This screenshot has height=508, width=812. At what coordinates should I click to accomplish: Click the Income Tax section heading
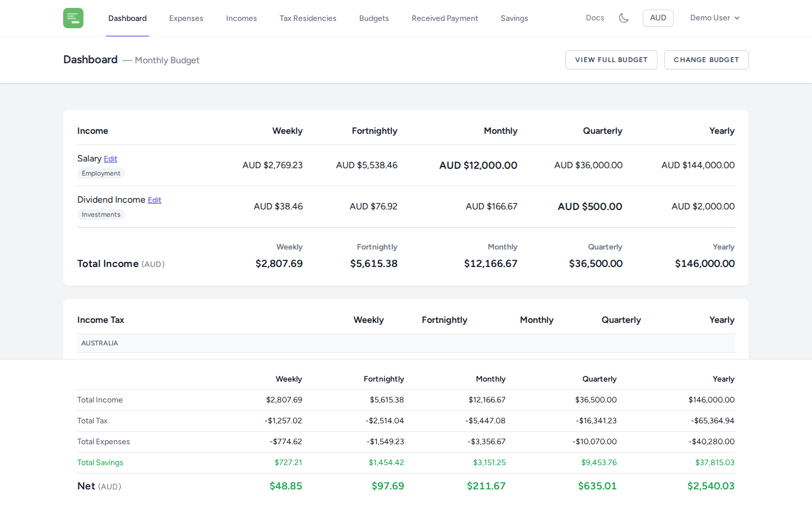pyautogui.click(x=100, y=320)
